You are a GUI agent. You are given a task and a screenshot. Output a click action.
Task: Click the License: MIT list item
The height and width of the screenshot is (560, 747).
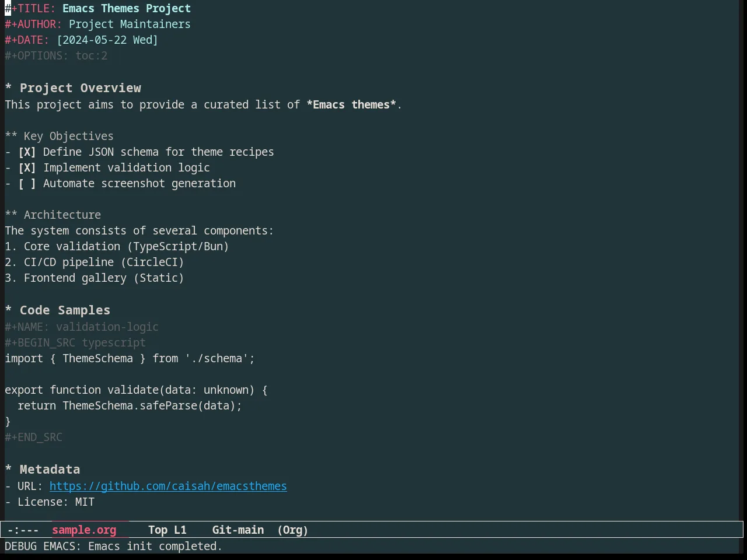click(x=50, y=502)
